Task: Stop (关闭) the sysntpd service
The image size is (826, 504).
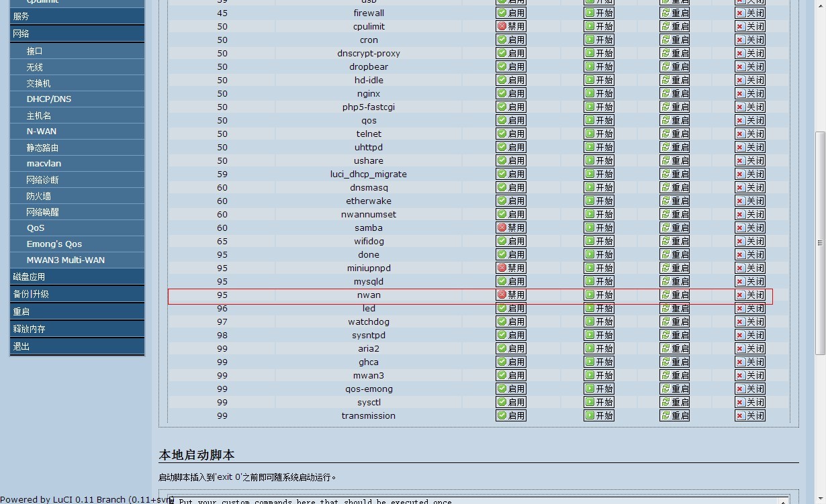Action: [x=750, y=335]
